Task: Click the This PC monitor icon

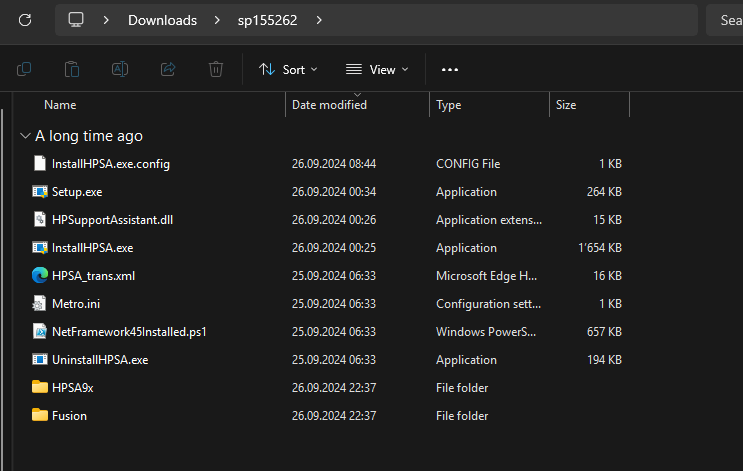Action: (x=76, y=20)
